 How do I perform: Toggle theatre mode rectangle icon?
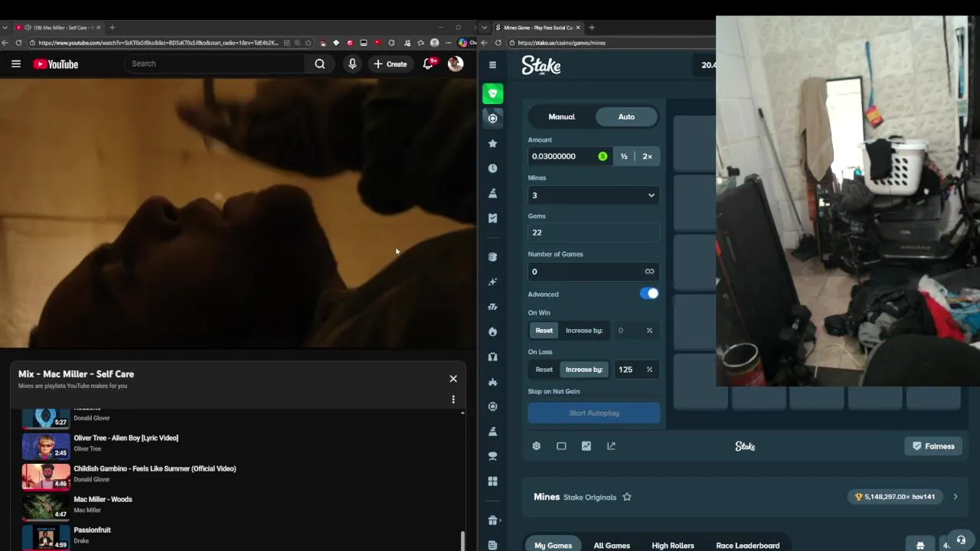point(561,446)
